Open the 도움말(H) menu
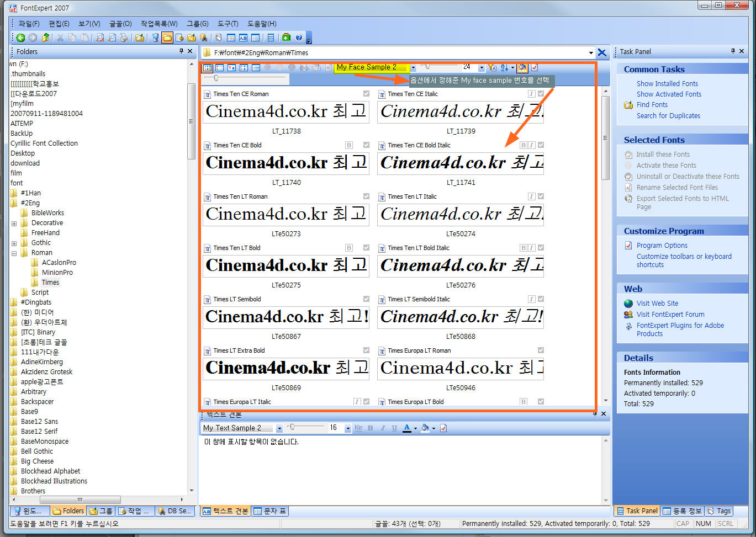This screenshot has width=756, height=537. click(262, 24)
